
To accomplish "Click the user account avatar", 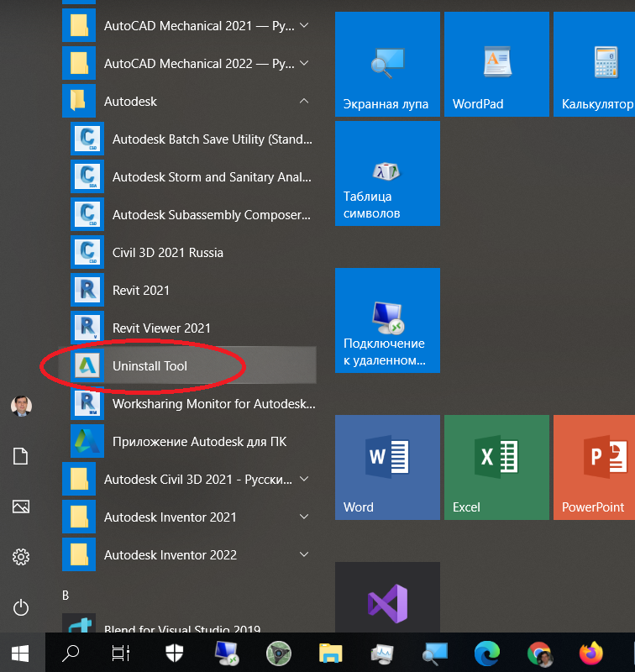I will (x=21, y=406).
